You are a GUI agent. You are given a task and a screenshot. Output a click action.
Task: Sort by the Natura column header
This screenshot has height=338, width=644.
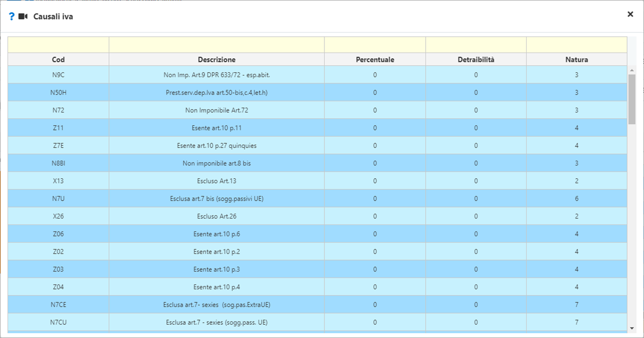(577, 59)
